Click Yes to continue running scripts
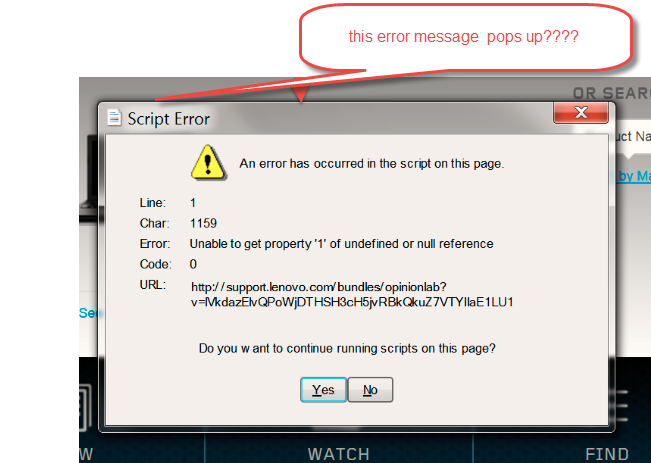The width and height of the screenshot is (651, 463). click(323, 390)
